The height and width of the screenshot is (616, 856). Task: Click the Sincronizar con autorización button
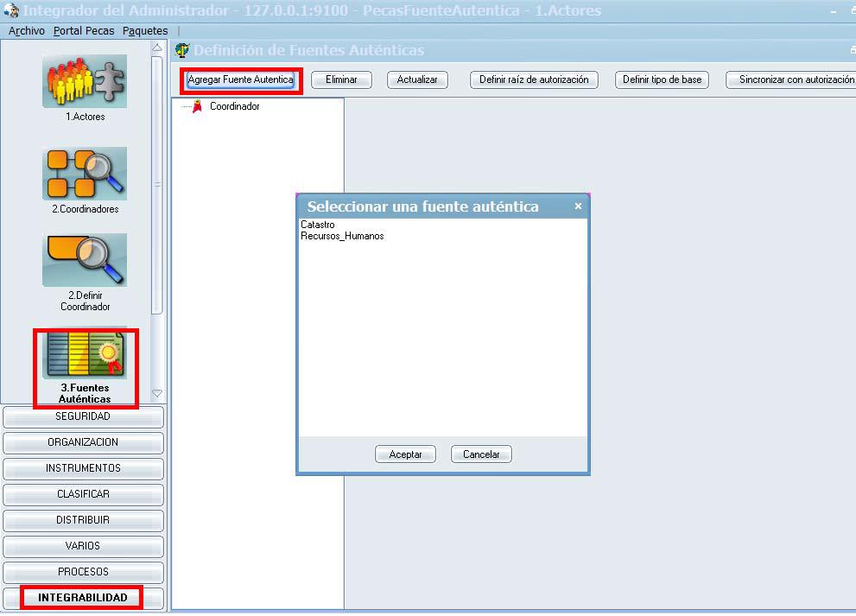coord(793,79)
